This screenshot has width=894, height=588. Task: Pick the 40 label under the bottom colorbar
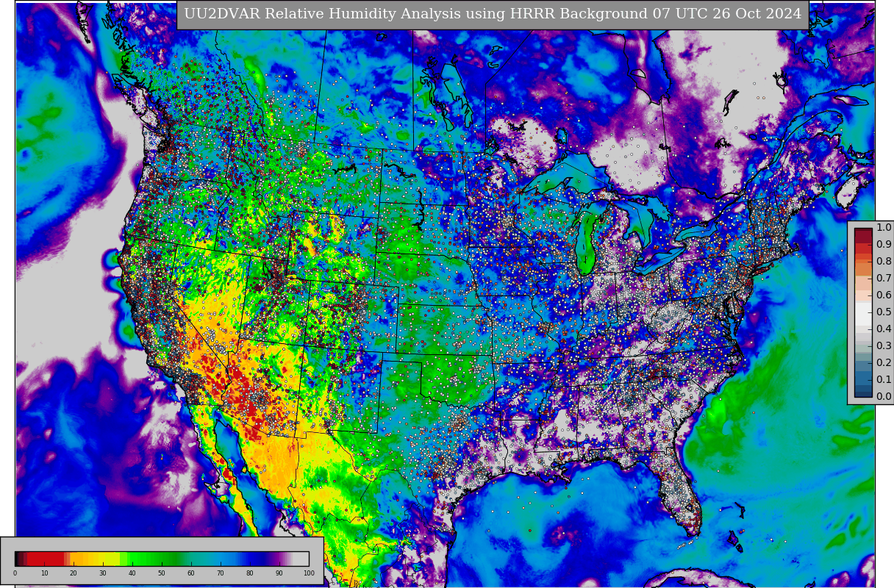[x=132, y=573]
